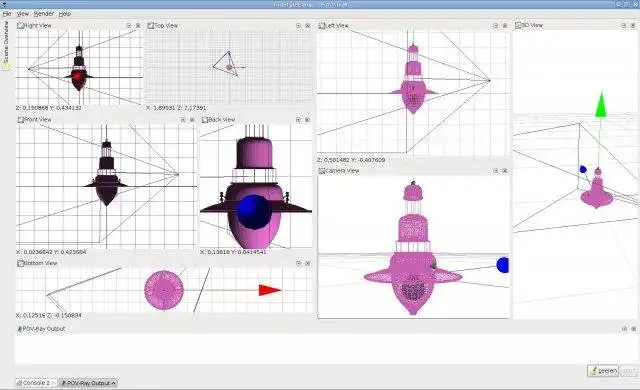Click the round pink object in Bottom View
The image size is (640, 390).
(164, 290)
